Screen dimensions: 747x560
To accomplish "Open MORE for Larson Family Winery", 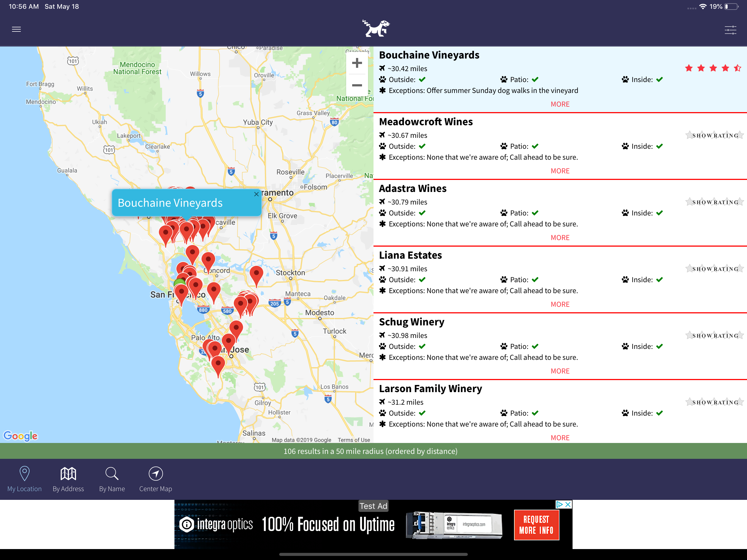I will click(560, 438).
